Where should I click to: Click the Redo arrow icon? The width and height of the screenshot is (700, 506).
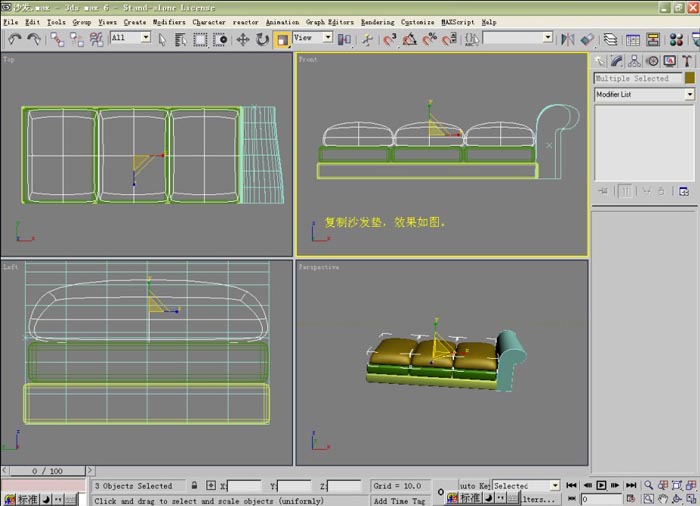tap(34, 39)
